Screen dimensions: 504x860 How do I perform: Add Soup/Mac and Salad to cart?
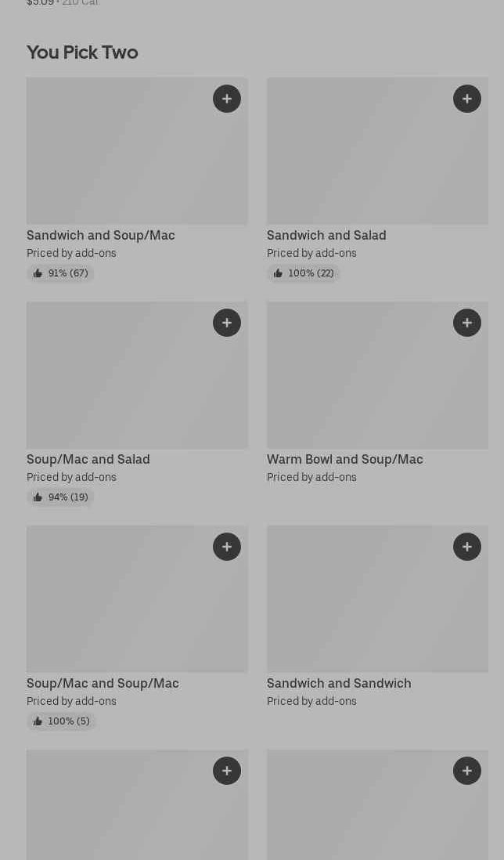click(227, 323)
